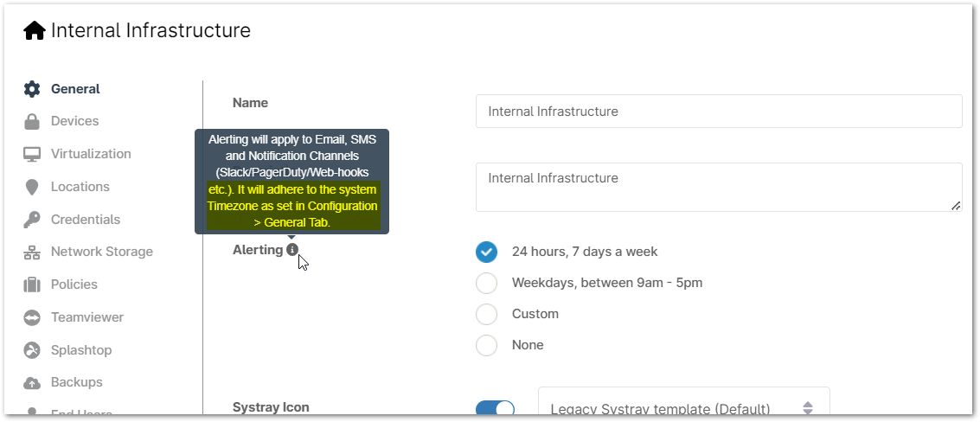The image size is (980, 422).
Task: Click the Name input field
Action: tap(718, 112)
